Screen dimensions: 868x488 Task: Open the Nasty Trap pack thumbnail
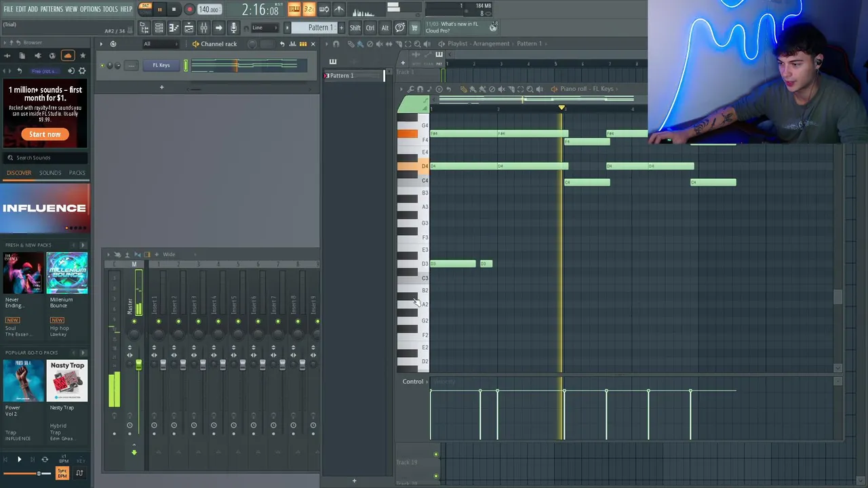(66, 381)
